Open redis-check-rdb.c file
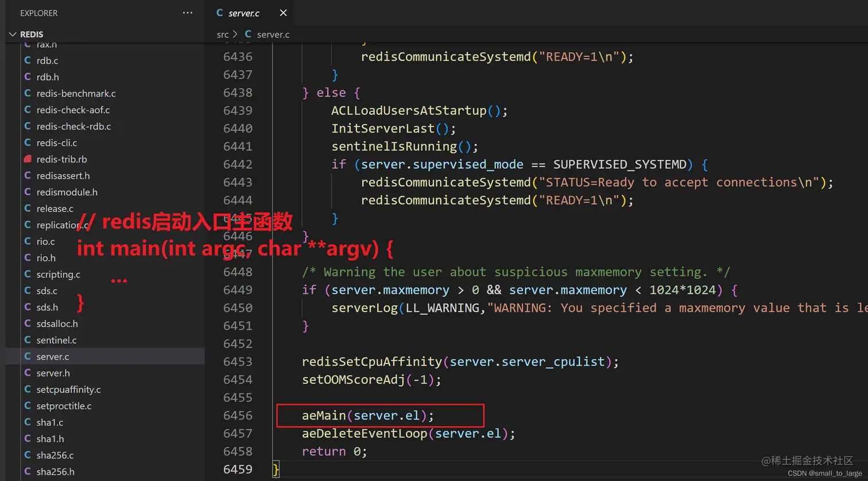 [x=74, y=126]
